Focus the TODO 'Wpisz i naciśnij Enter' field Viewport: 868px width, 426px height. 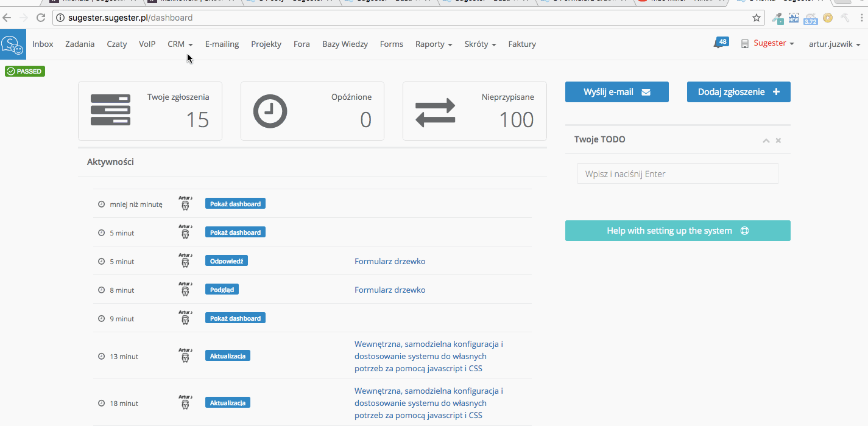coord(677,173)
